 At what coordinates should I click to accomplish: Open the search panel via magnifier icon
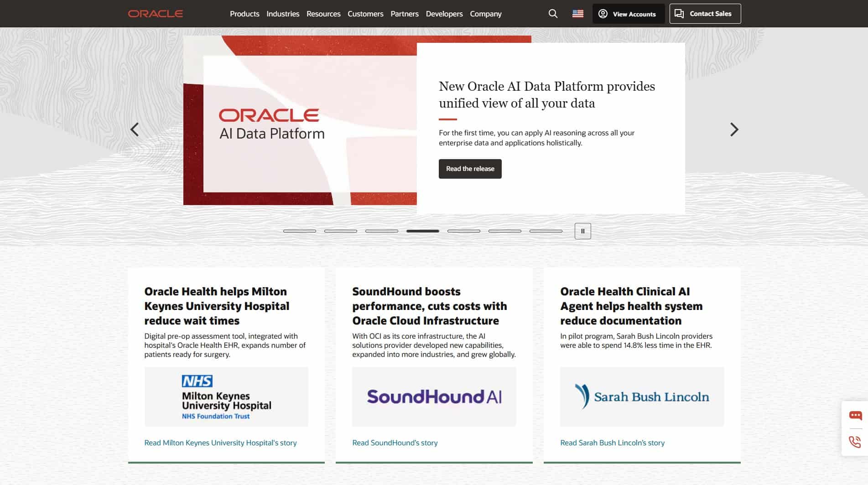tap(552, 14)
